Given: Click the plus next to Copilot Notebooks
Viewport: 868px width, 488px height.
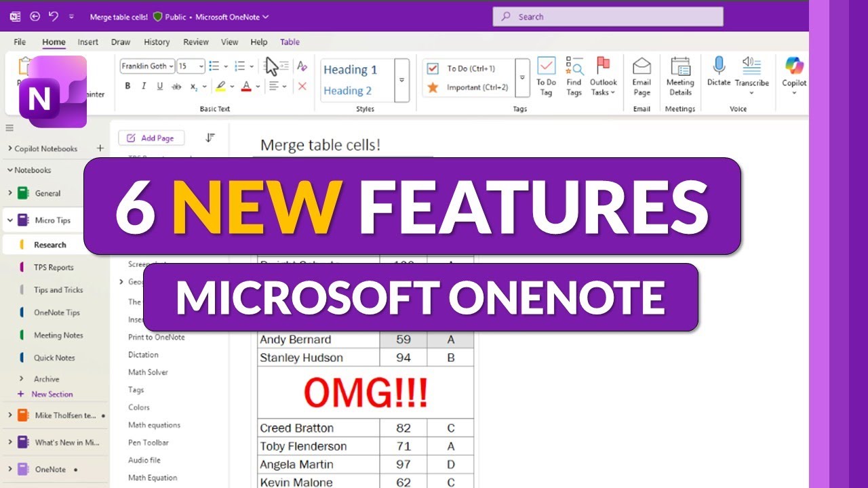Looking at the screenshot, I should [x=100, y=148].
